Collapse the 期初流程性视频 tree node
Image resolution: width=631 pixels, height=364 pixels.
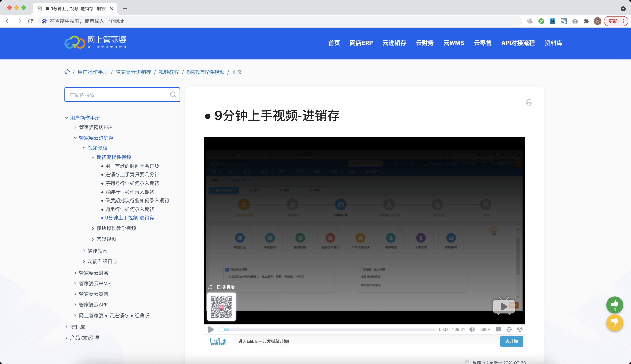[x=93, y=157]
